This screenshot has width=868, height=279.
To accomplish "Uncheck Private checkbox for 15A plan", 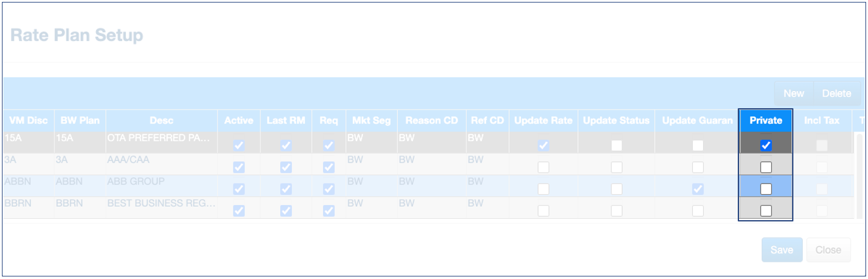I will pyautogui.click(x=766, y=146).
